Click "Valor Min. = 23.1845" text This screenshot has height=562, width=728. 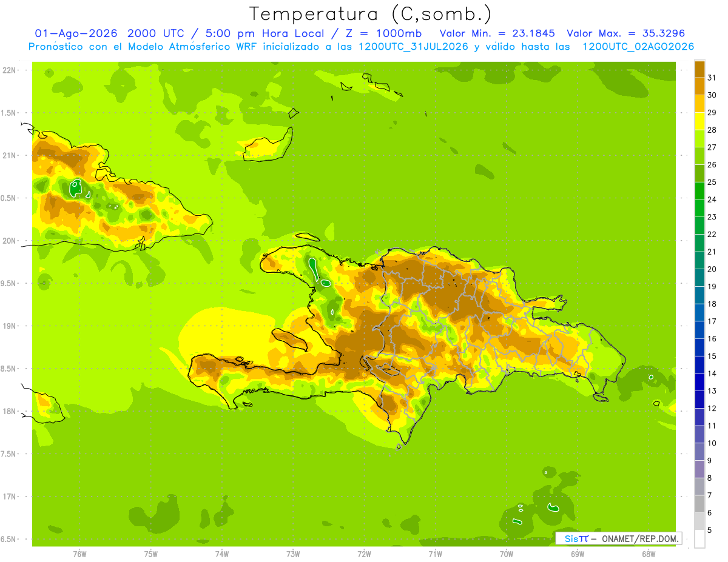point(497,33)
